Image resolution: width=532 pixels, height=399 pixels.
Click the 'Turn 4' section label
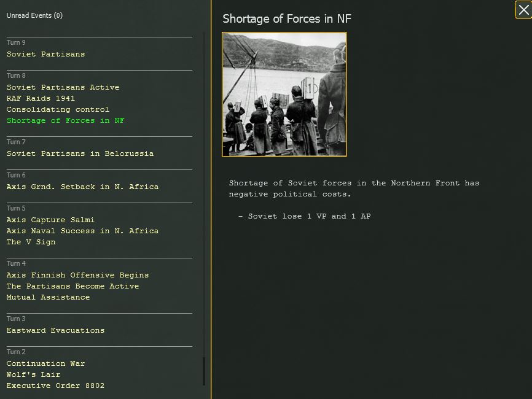(16, 263)
